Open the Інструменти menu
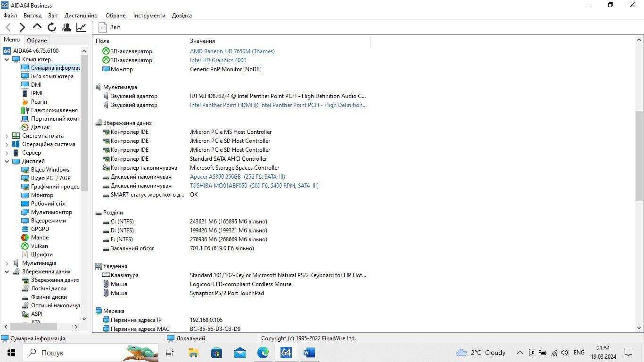This screenshot has height=362, width=644. click(x=149, y=16)
